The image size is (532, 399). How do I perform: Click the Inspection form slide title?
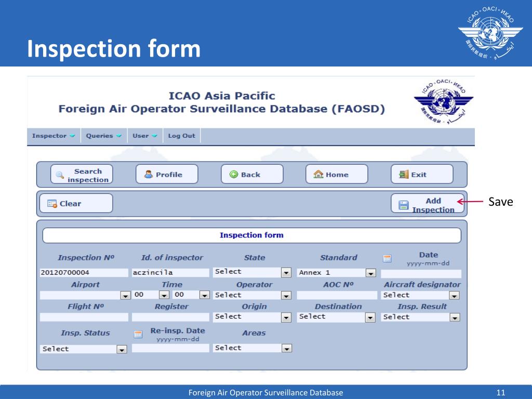pyautogui.click(x=114, y=48)
